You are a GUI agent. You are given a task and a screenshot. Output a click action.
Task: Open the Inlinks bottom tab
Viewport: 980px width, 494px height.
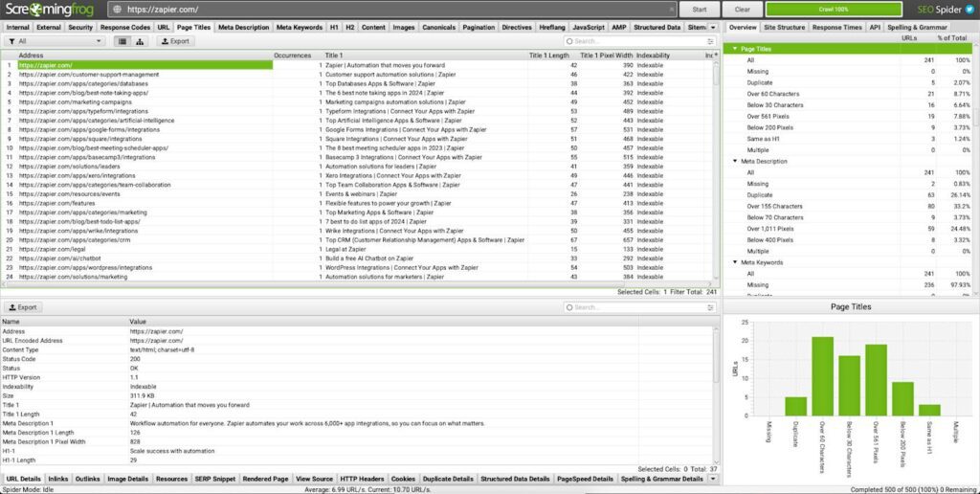[58, 479]
